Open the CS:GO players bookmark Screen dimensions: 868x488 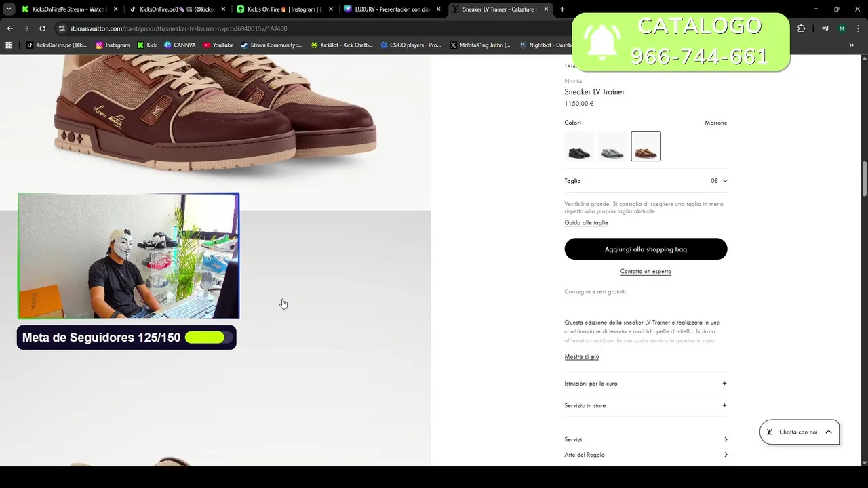pyautogui.click(x=410, y=45)
